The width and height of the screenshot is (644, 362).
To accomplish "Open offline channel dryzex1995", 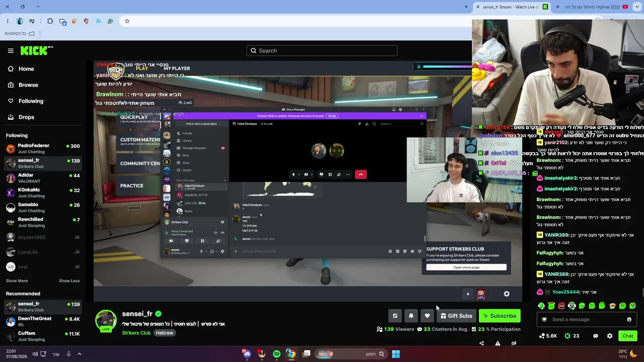I will [x=43, y=237].
